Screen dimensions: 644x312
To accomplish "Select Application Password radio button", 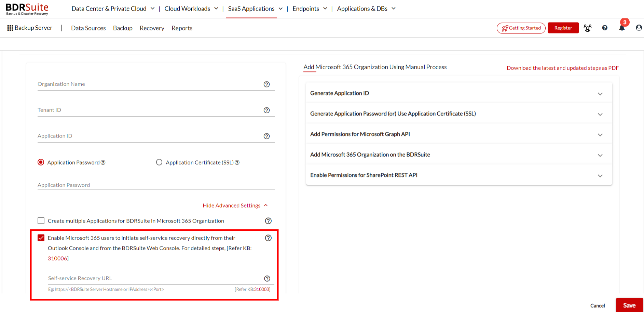I will click(41, 162).
